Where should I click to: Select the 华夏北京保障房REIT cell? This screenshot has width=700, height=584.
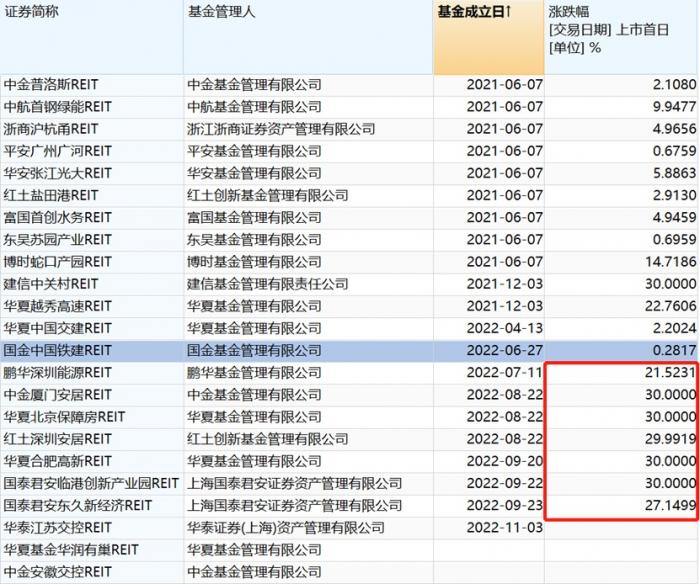(x=92, y=417)
